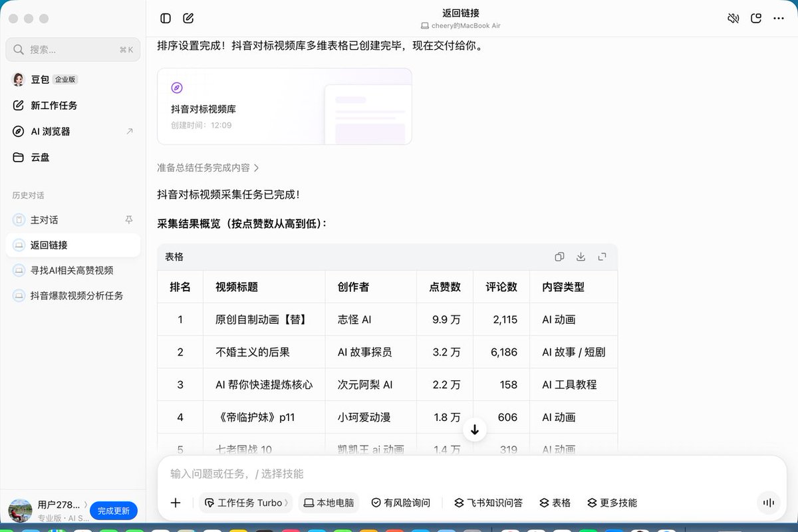Choose the 表格 skill chip
Screen dimensions: 798x532
[x=555, y=503]
